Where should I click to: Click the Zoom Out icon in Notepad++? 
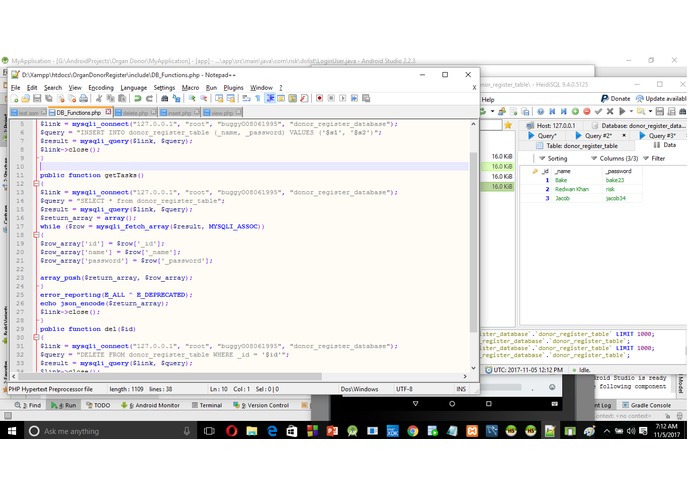click(203, 98)
